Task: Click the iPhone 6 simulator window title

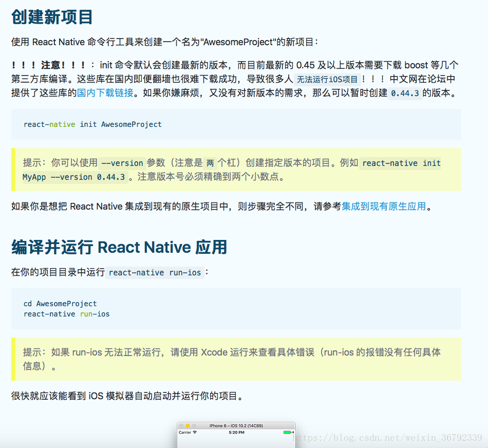Action: (236, 425)
